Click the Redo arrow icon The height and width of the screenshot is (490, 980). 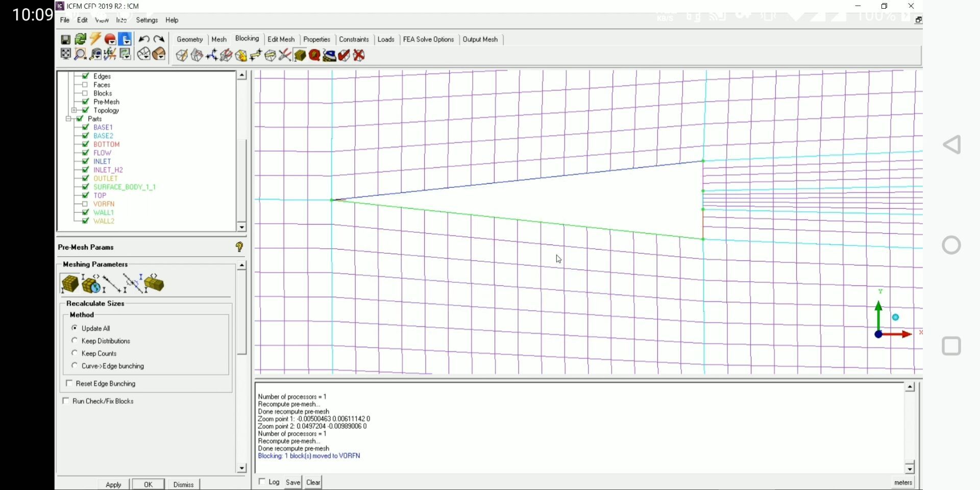point(159,39)
